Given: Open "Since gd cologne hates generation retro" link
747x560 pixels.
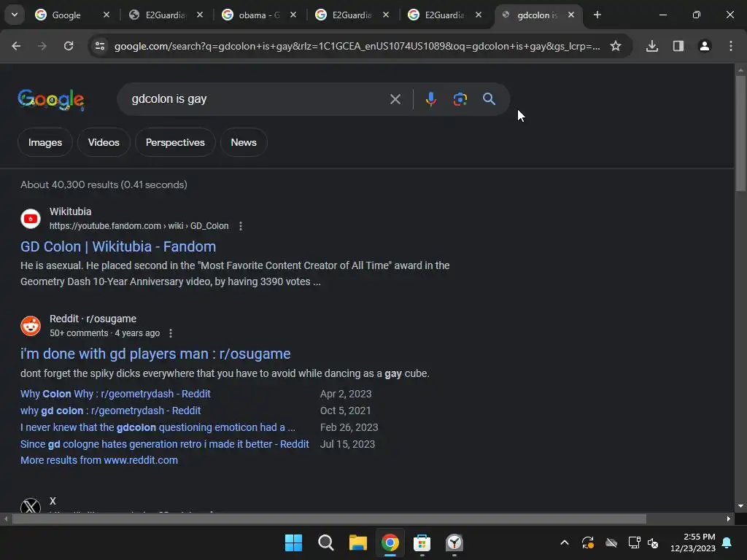Looking at the screenshot, I should tap(165, 444).
